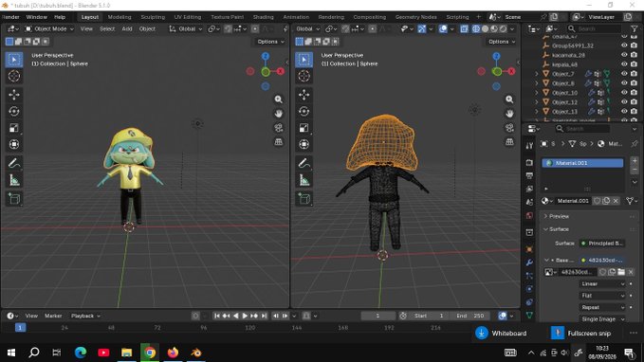
Task: Select the Scale tool in left viewport
Action: click(x=14, y=128)
